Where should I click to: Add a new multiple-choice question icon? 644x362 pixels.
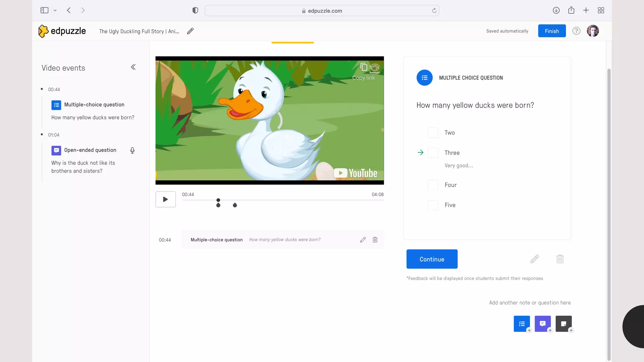click(x=522, y=324)
